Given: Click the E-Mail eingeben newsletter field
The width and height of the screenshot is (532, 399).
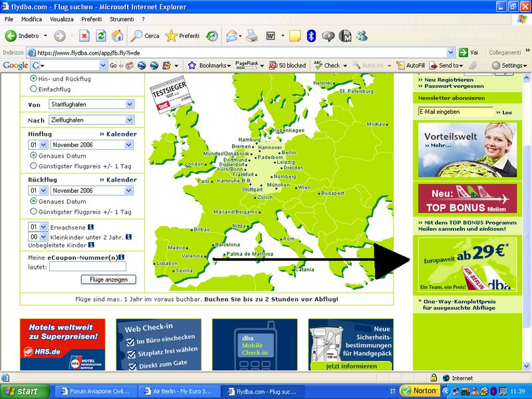Looking at the screenshot, I should click(x=456, y=112).
